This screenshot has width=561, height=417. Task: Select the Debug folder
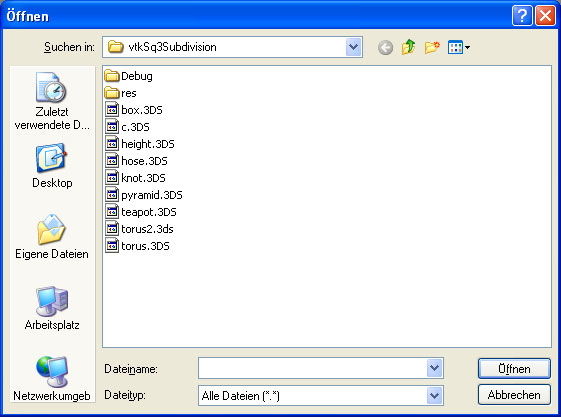[129, 76]
